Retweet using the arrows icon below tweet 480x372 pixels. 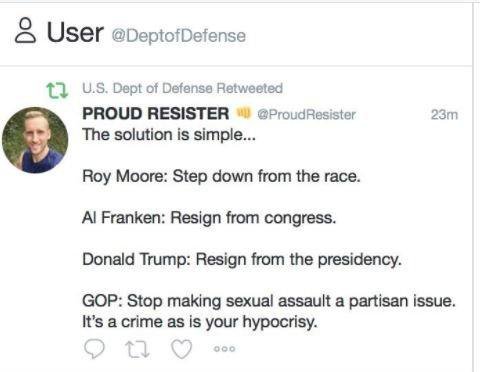pos(137,349)
